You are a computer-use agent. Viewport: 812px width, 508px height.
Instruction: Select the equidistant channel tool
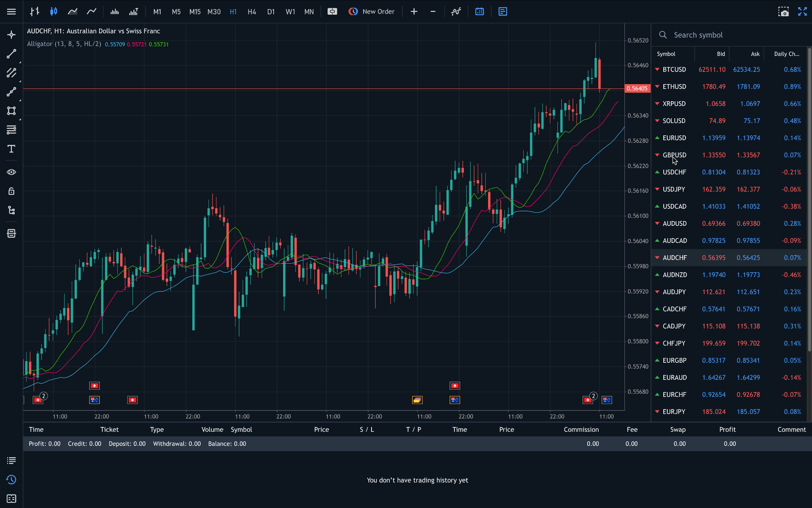coord(11,73)
